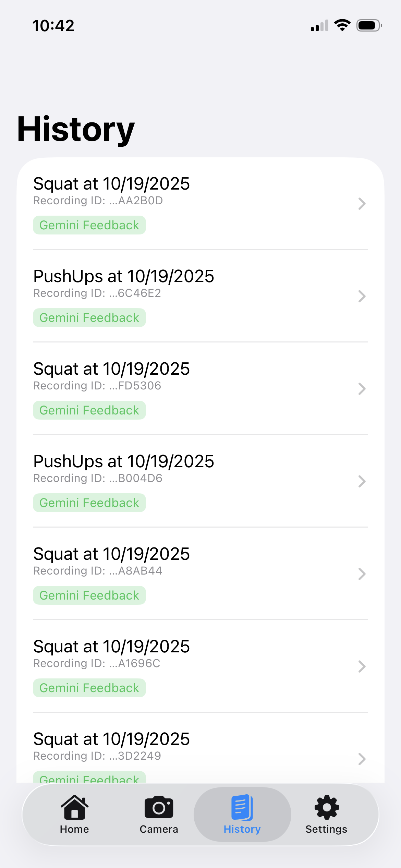This screenshot has width=401, height=868.
Task: Switch to the Camera tab label
Action: pos(159,829)
